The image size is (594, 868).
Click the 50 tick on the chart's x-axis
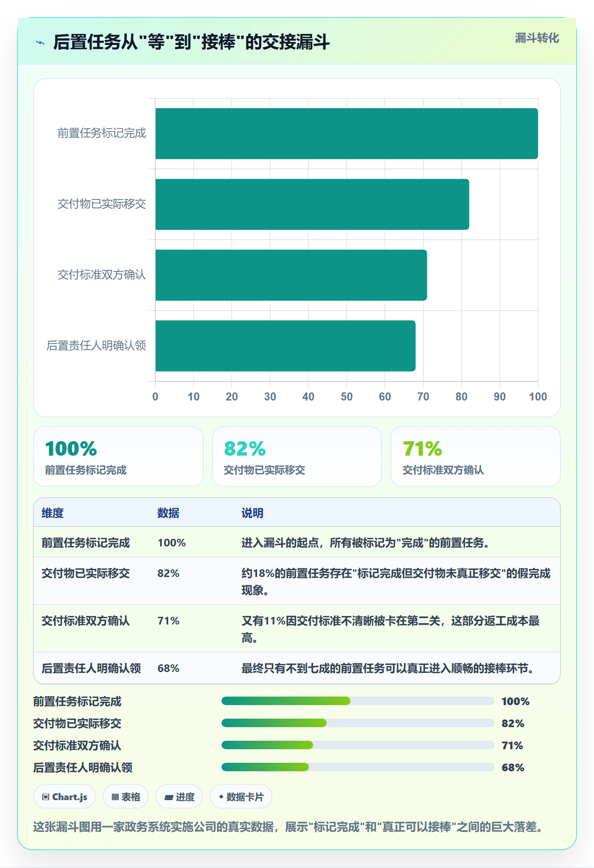pos(347,397)
